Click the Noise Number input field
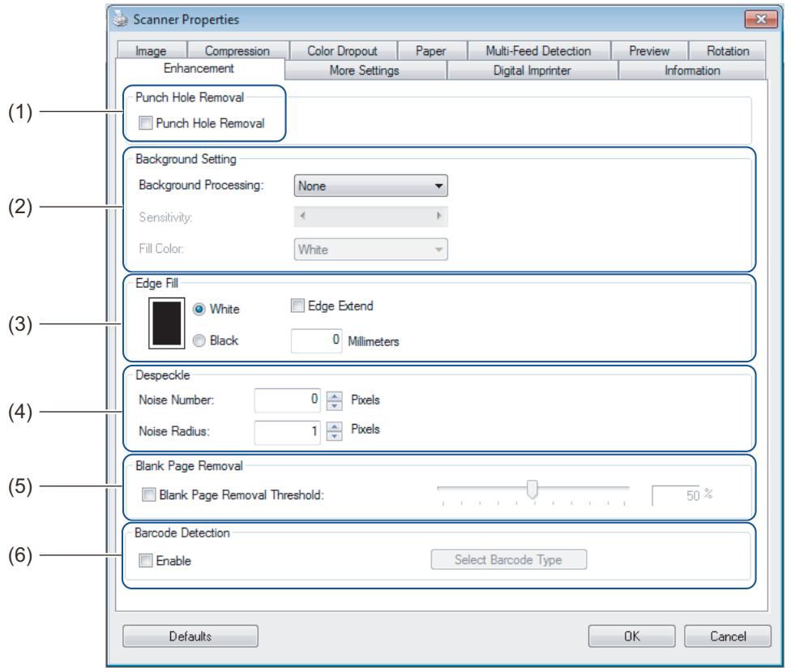This screenshot has height=672, width=791. point(288,400)
